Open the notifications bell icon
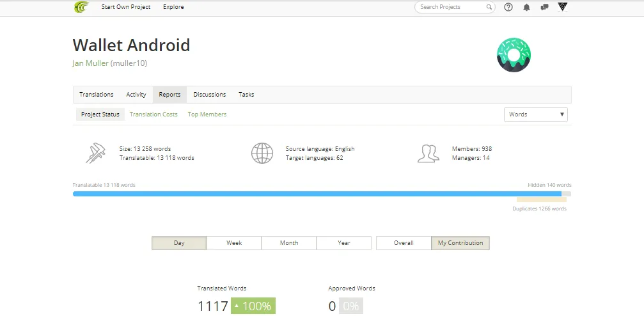644x316 pixels. (526, 7)
